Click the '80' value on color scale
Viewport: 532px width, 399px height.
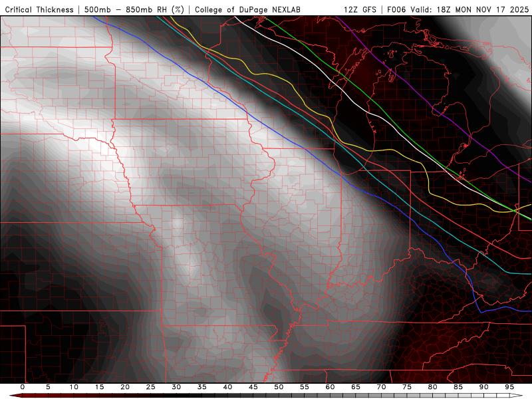[x=432, y=387]
